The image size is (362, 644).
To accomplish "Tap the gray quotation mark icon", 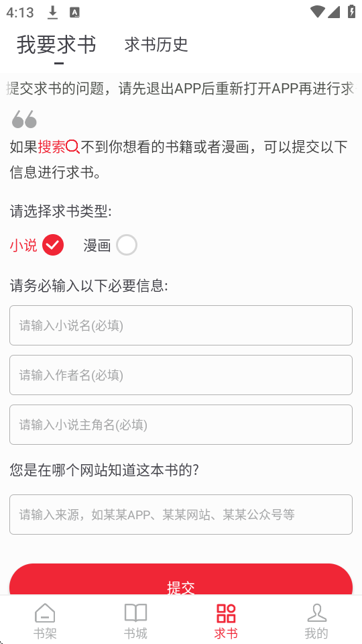I will [x=24, y=119].
